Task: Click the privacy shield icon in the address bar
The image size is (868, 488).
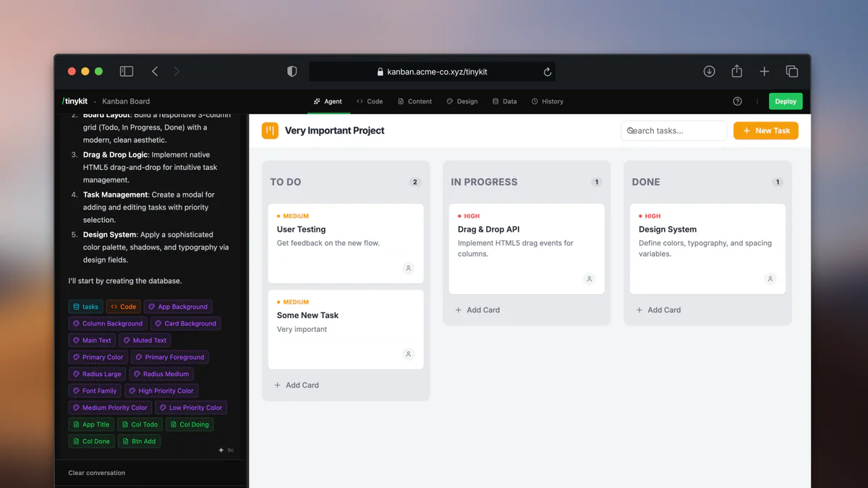Action: (x=292, y=71)
